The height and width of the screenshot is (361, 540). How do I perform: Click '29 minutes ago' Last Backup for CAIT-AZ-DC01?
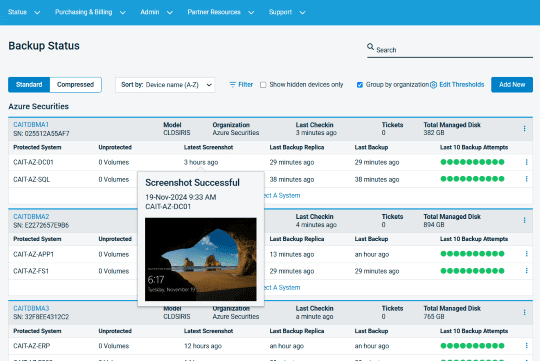point(377,162)
